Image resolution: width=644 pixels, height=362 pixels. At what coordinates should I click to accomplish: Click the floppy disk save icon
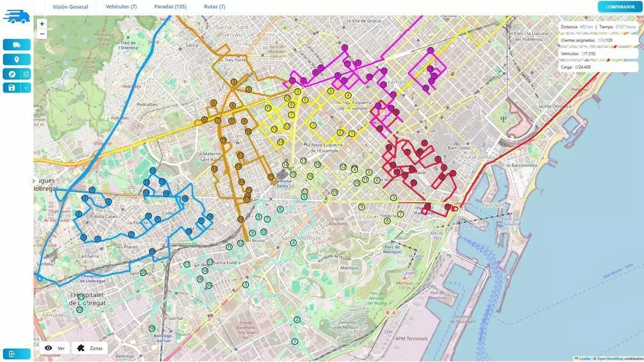11,87
